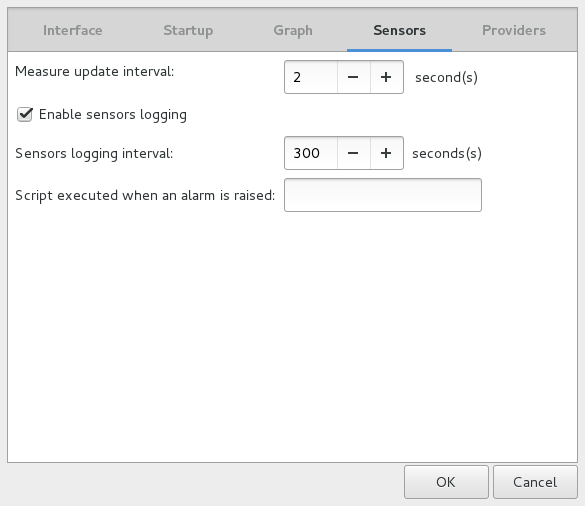Open the Startup tab
Viewport: 585px width, 506px height.
coord(188,30)
